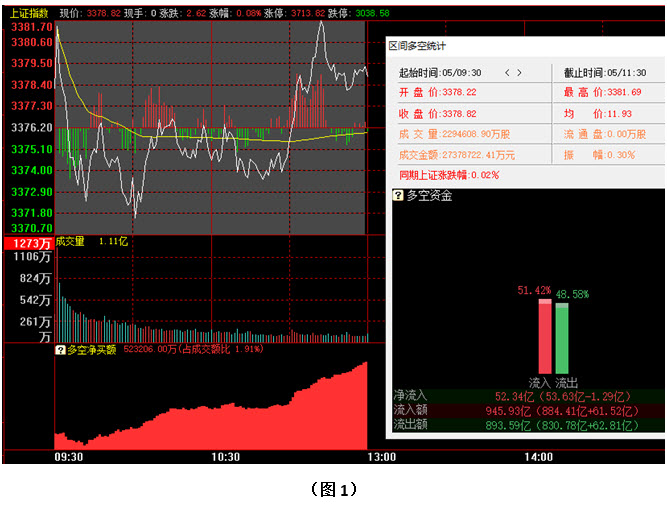The height and width of the screenshot is (507, 667).
Task: Click the help icon beside 多空资金
Action: (x=398, y=195)
